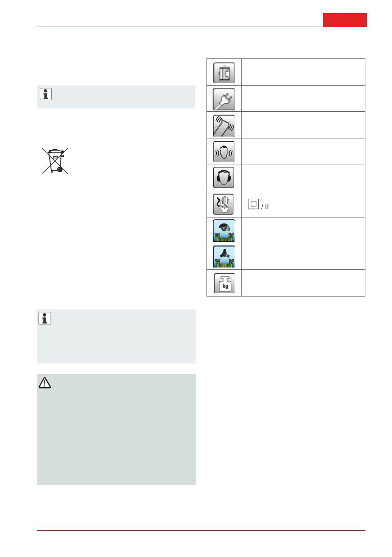The width and height of the screenshot is (392, 557).
Task: Click the kg weight icon
Action: (224, 283)
